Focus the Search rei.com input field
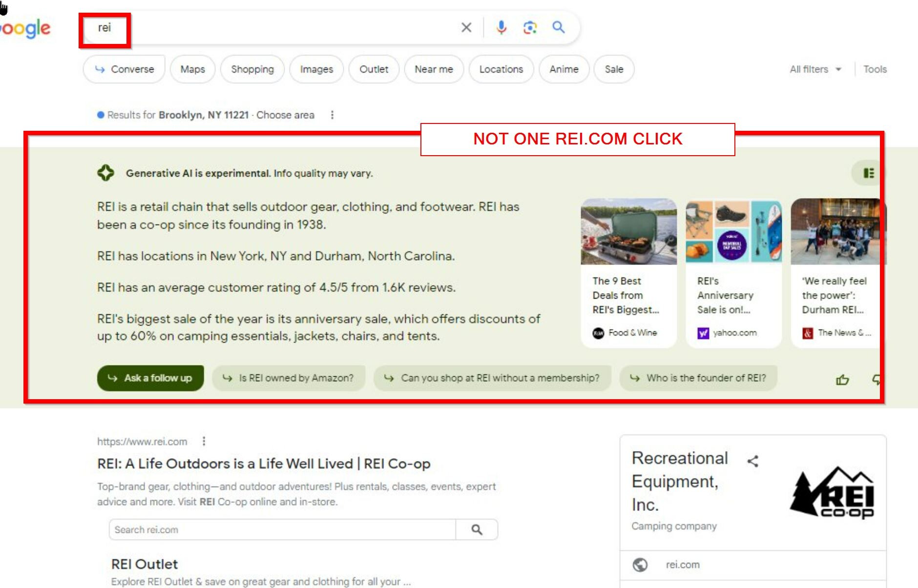918x588 pixels. pos(282,529)
